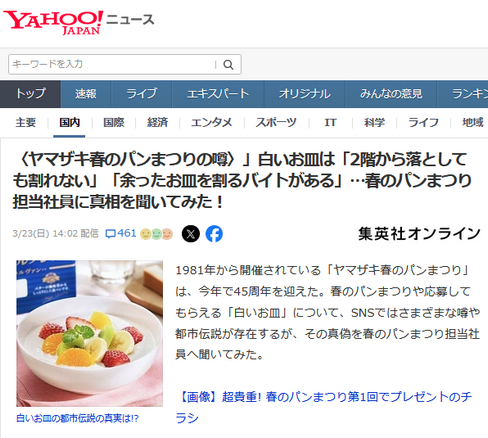Open the みんなの意見 tab

[x=391, y=94]
